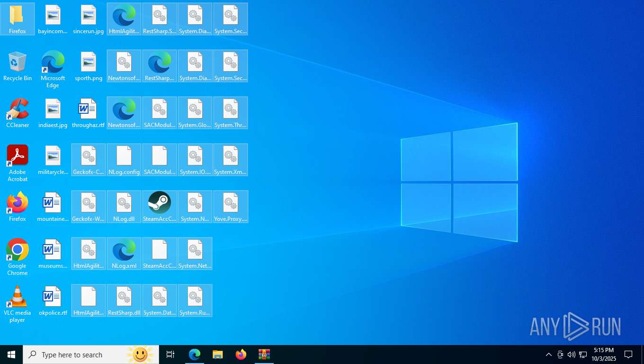Select the okpolice.rtf document
The width and height of the screenshot is (644, 364).
pos(53,301)
